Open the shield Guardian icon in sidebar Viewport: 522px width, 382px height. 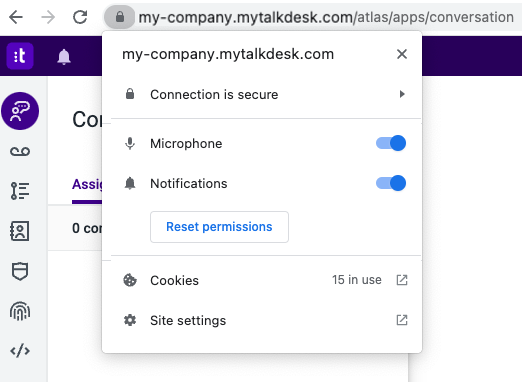[20, 271]
